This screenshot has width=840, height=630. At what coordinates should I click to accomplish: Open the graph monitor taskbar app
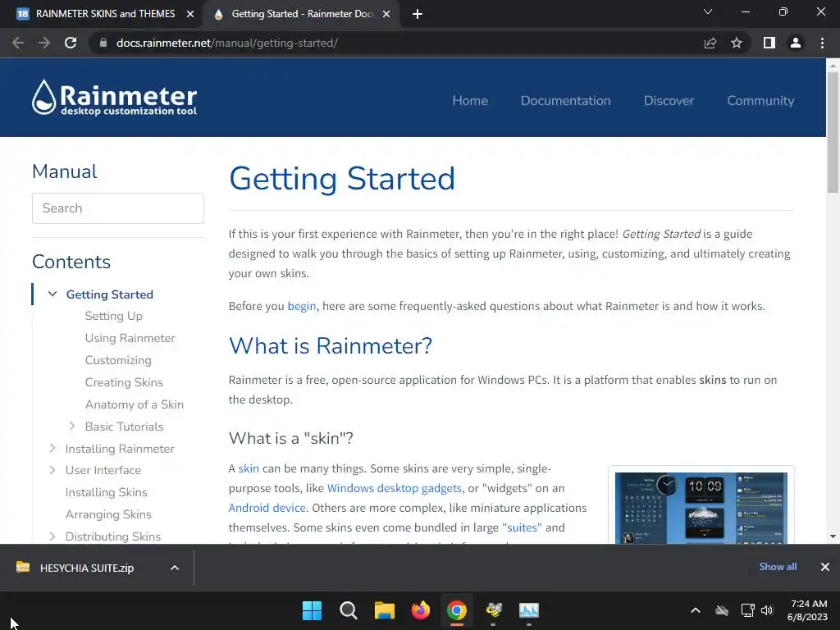point(529,610)
